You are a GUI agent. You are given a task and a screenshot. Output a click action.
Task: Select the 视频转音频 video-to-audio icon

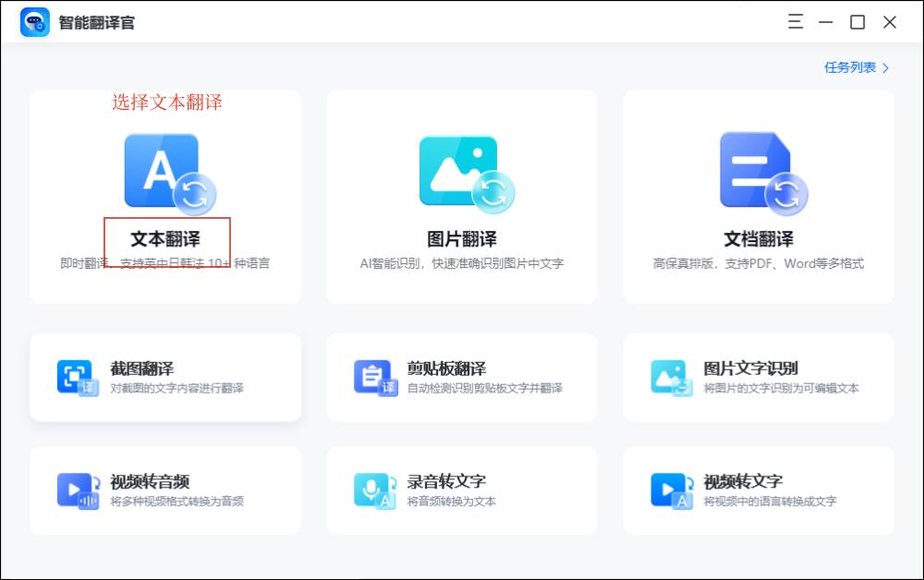(77, 489)
